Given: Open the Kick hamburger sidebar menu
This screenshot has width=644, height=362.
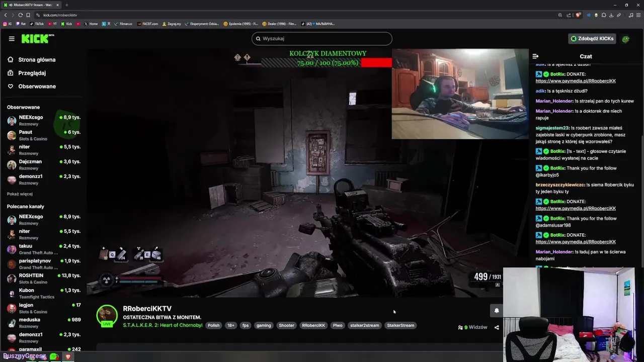Looking at the screenshot, I should coord(12,39).
